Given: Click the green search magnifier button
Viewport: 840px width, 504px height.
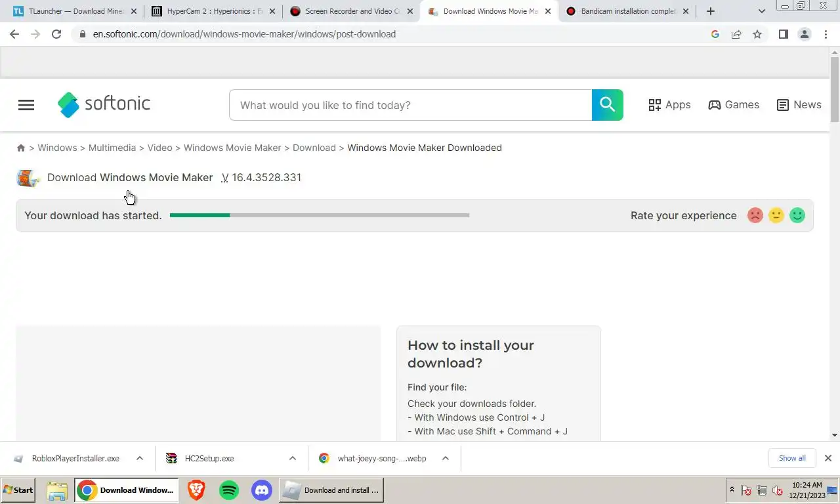Looking at the screenshot, I should click(x=608, y=105).
